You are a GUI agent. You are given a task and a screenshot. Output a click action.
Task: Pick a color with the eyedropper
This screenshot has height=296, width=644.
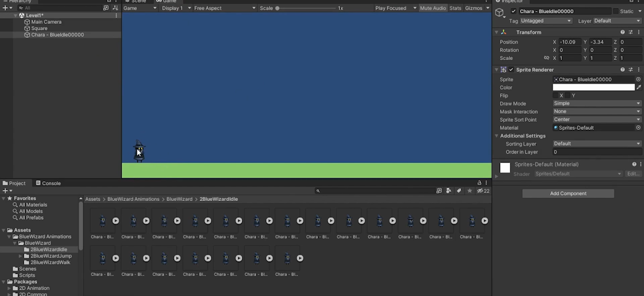tap(638, 87)
